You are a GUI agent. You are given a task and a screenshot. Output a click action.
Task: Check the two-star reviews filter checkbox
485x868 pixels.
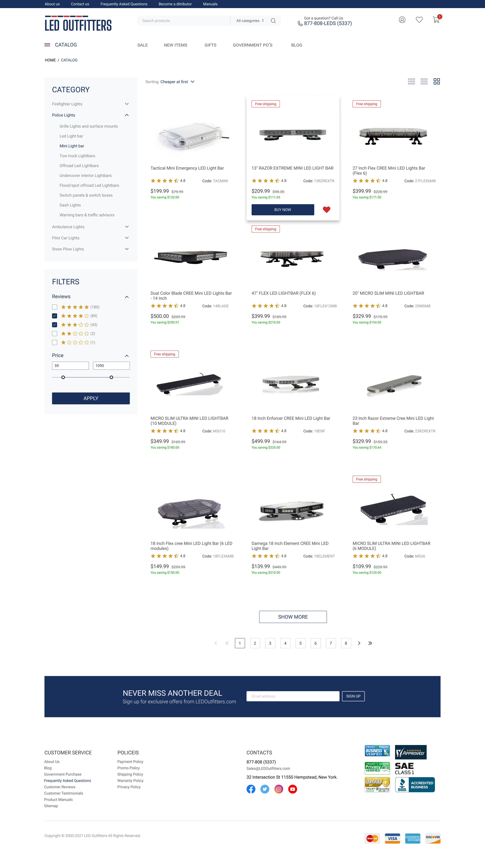[55, 334]
